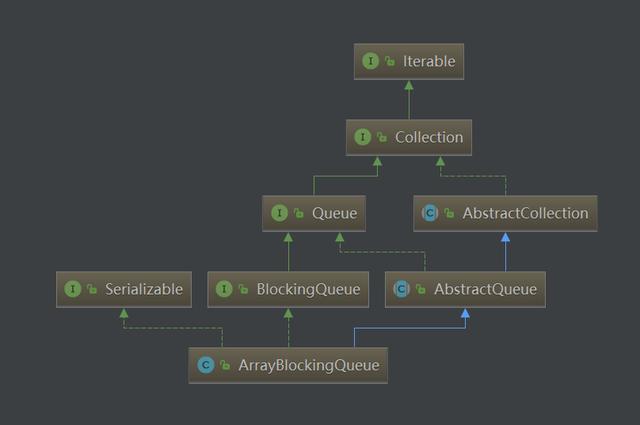Click the class icon on AbstractCollection node
640x425 pixels.
[429, 213]
